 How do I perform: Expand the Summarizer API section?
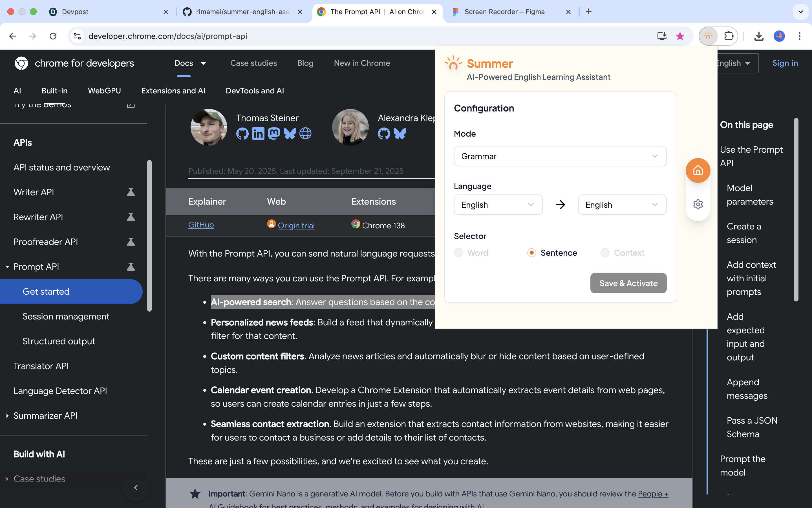(7, 416)
